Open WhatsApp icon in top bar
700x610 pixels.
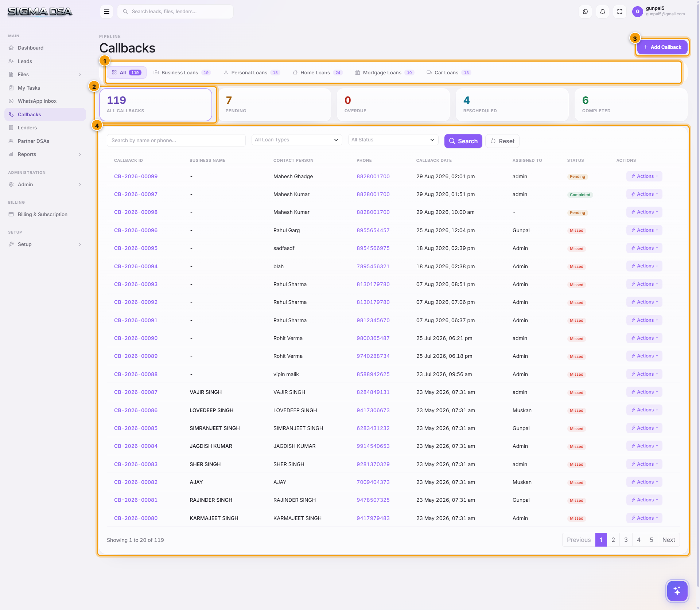pyautogui.click(x=585, y=12)
